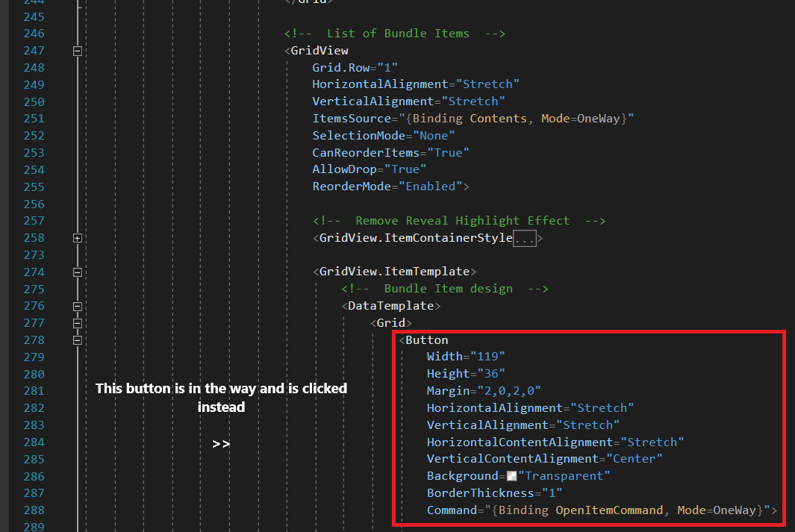Click the GridView.ItemTemplate tag
Image resolution: width=795 pixels, height=532 pixels.
pos(394,272)
